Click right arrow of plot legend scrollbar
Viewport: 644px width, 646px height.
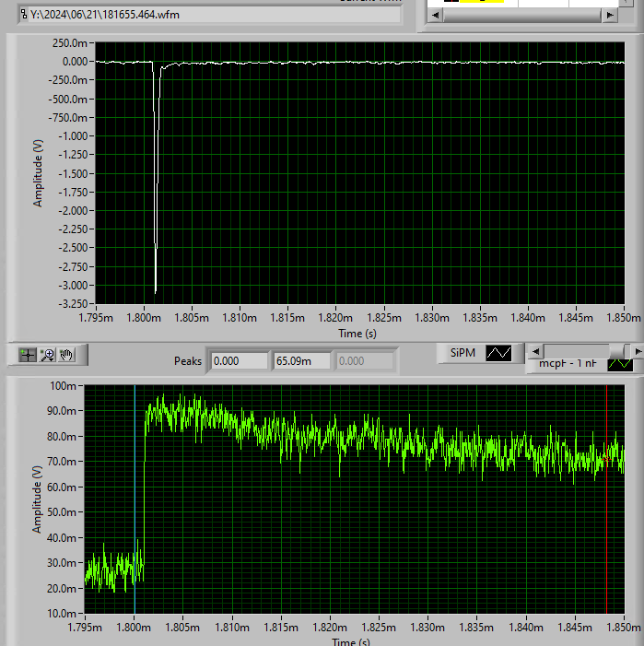(x=638, y=351)
